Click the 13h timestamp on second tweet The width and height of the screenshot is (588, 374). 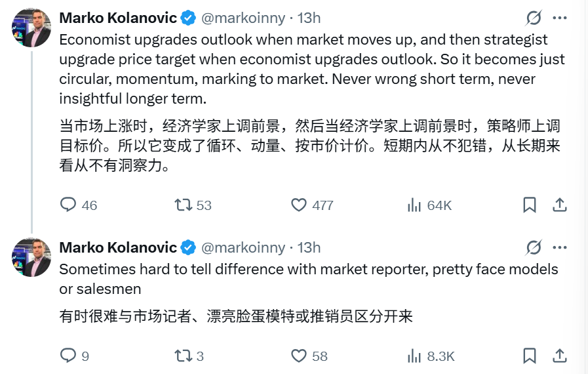pos(309,247)
